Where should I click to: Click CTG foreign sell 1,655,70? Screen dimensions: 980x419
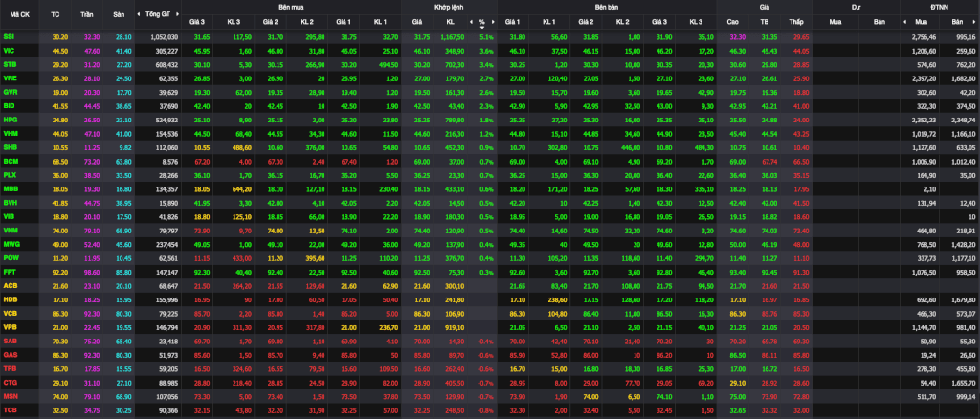click(x=965, y=382)
